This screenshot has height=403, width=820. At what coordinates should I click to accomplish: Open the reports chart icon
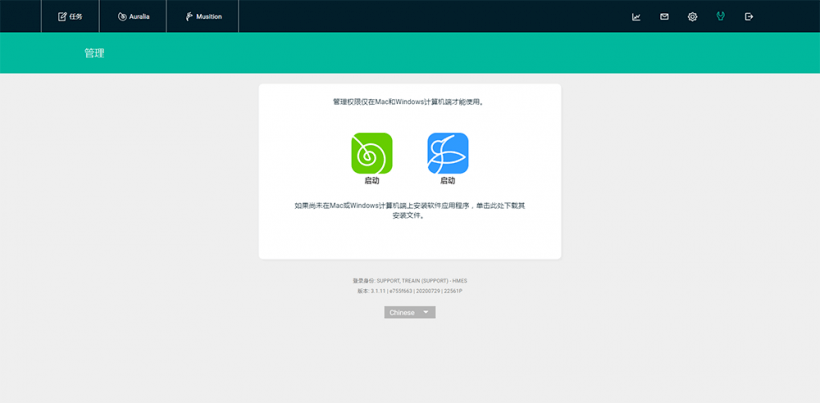636,17
